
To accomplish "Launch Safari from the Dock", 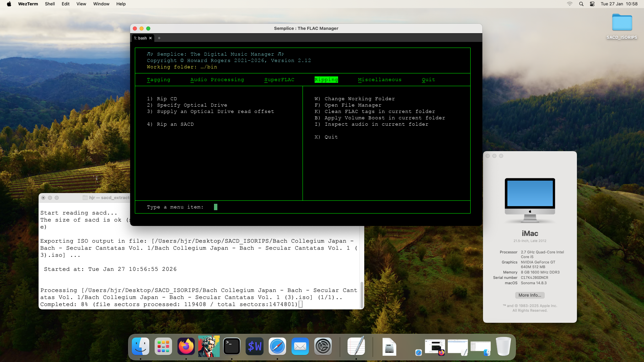I will 277,346.
